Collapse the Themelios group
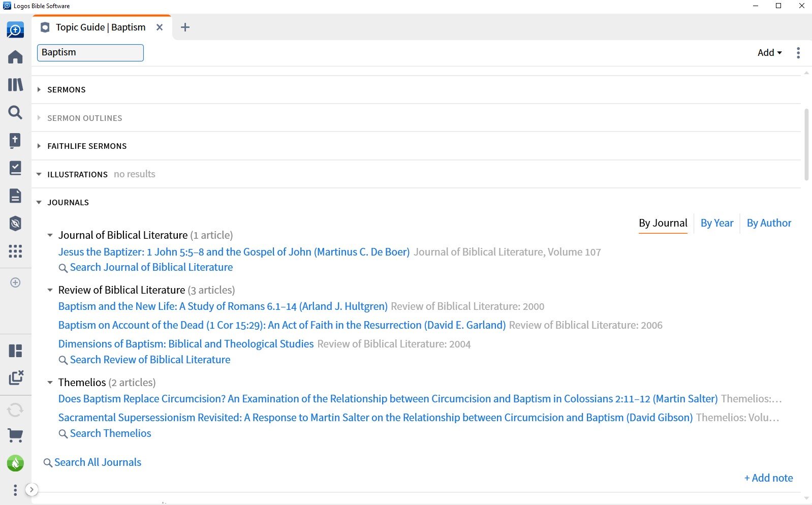The height and width of the screenshot is (505, 812). coord(50,383)
